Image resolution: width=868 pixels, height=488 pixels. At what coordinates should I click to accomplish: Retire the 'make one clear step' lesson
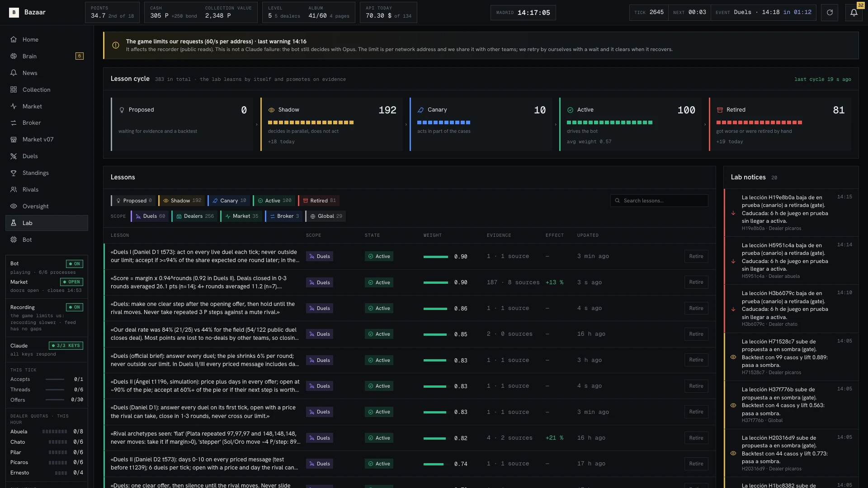696,308
